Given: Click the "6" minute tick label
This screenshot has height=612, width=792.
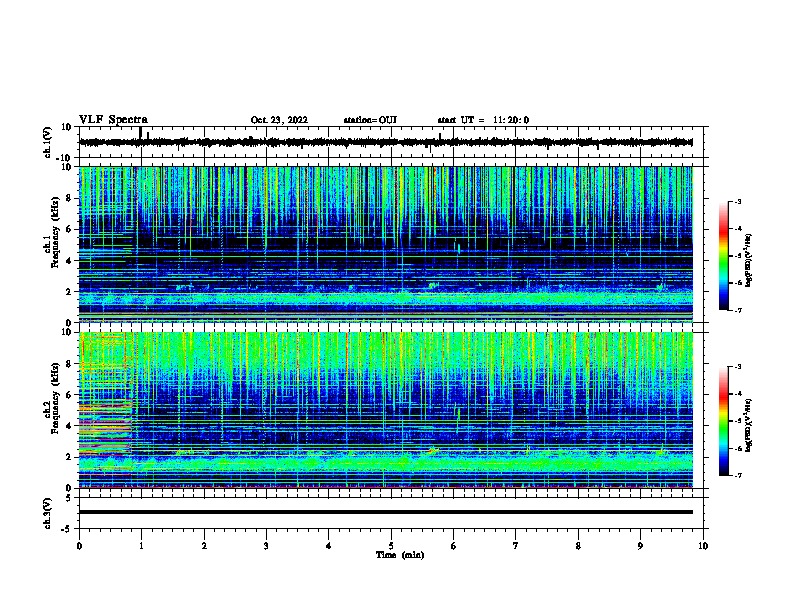Looking at the screenshot, I should tap(454, 546).
